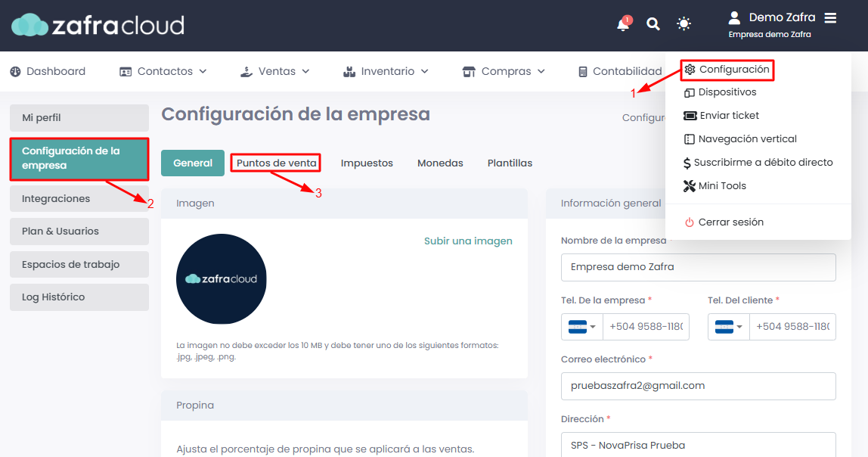Viewport: 868px width, 457px height.
Task: Click the Ventas hand icon
Action: click(246, 71)
